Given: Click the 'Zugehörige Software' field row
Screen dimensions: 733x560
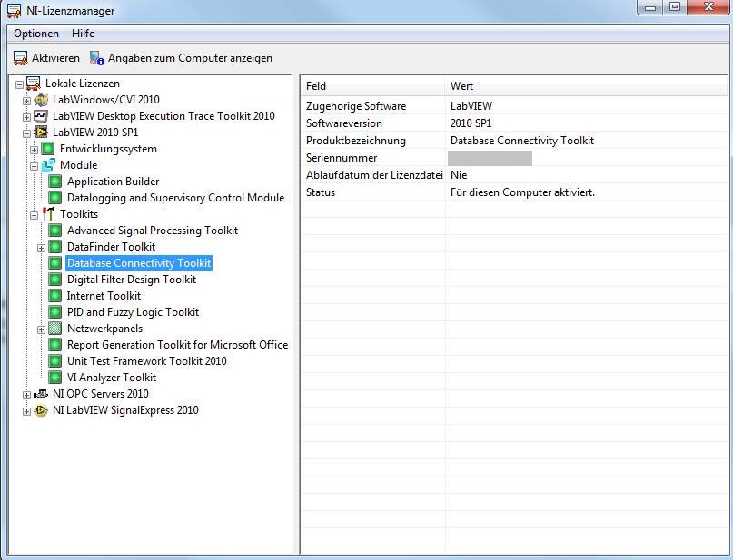Looking at the screenshot, I should 514,106.
